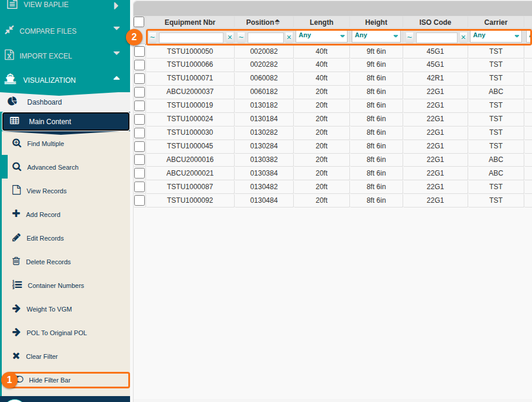Image resolution: width=532 pixels, height=402 pixels.
Task: Click the Hide Filter Bar label
Action: pos(50,380)
